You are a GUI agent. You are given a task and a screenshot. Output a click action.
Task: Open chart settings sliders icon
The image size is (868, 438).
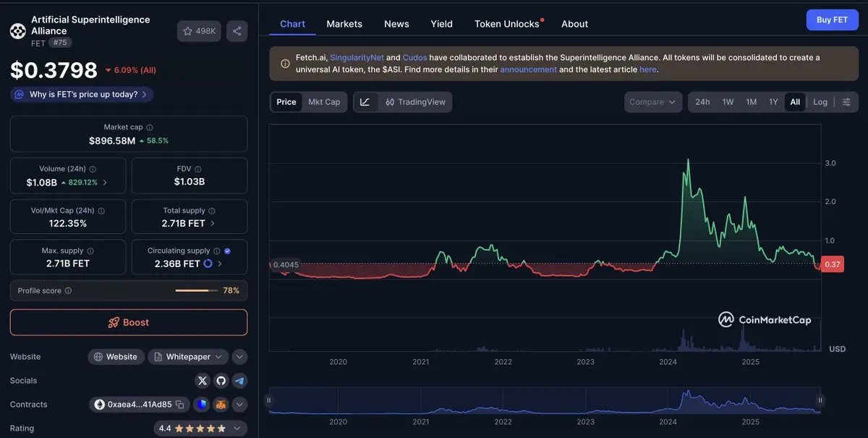pos(846,102)
